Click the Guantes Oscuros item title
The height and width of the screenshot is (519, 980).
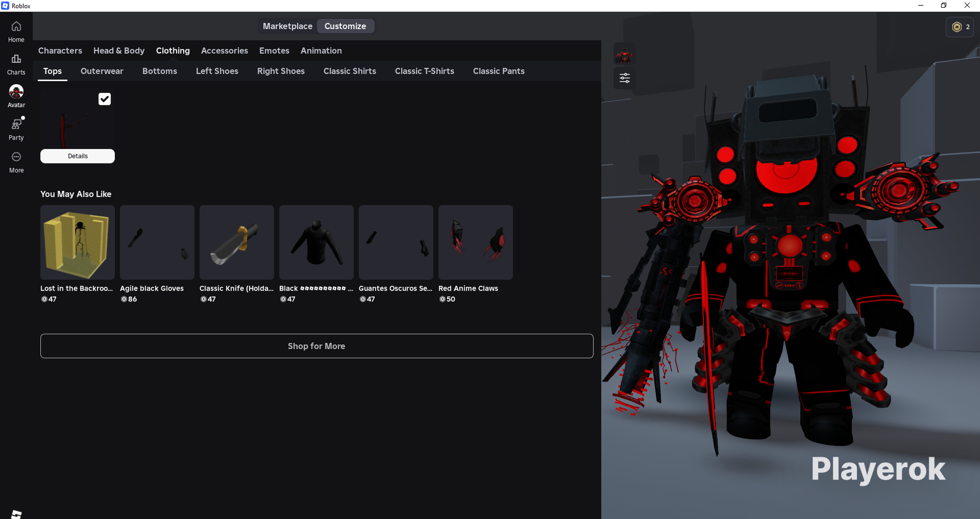(x=396, y=289)
